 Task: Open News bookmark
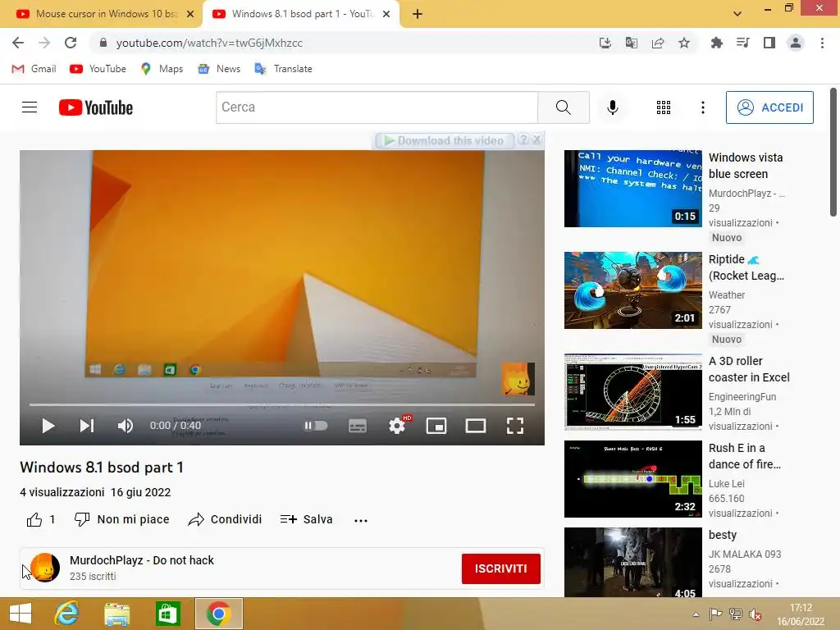pyautogui.click(x=219, y=69)
